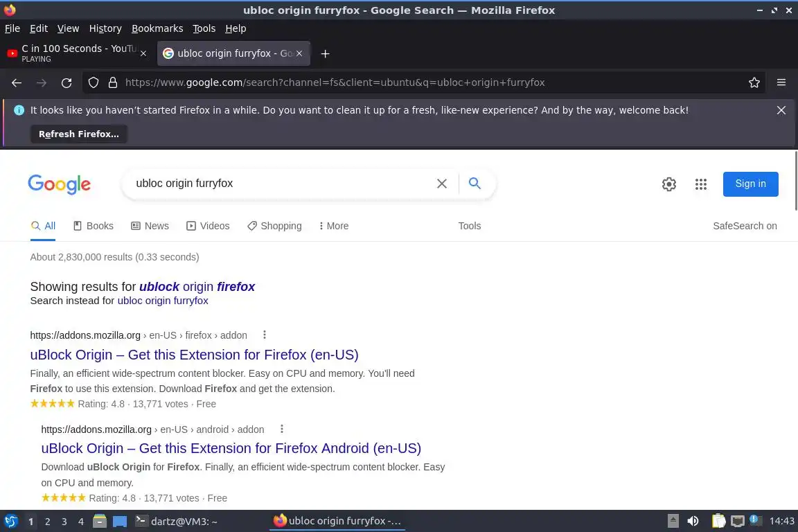
Task: Close the ubloc origin furryfox tab
Action: coord(299,53)
